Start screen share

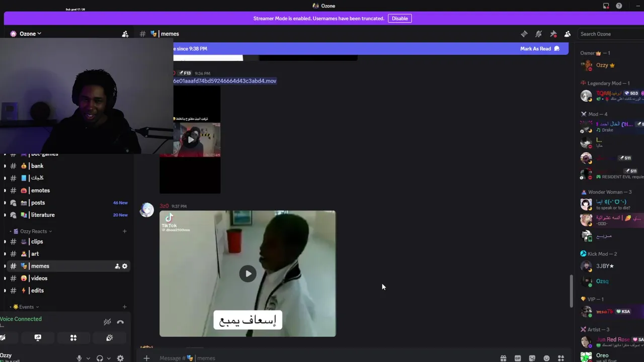click(38, 338)
